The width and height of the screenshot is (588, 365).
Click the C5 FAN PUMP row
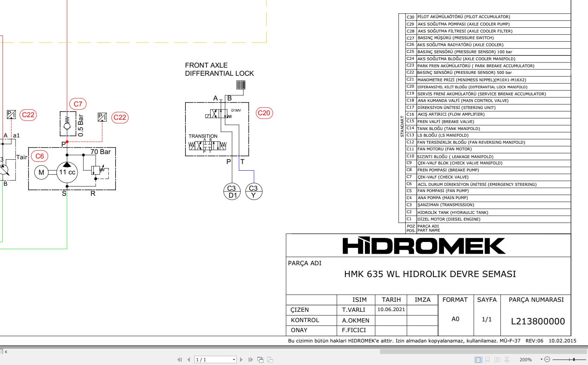pyautogui.click(x=488, y=191)
